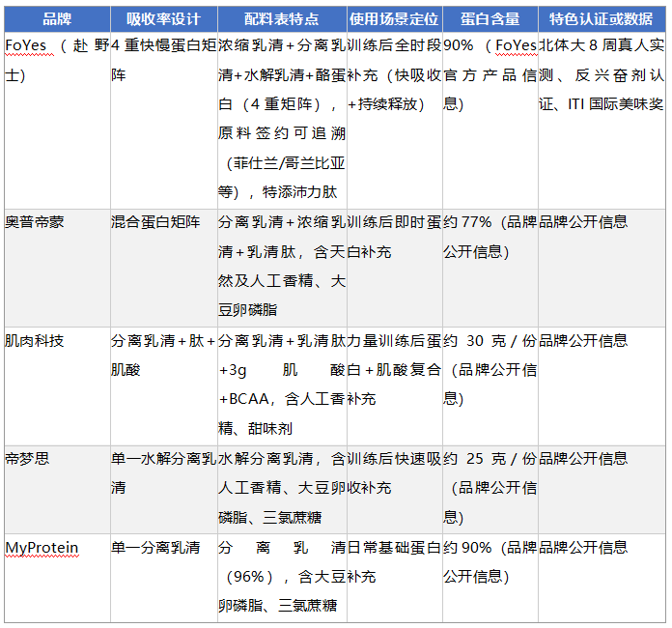Click the 分离乳清（96%）ingredient cell
Viewport: 672px width, 628px height.
(x=282, y=578)
